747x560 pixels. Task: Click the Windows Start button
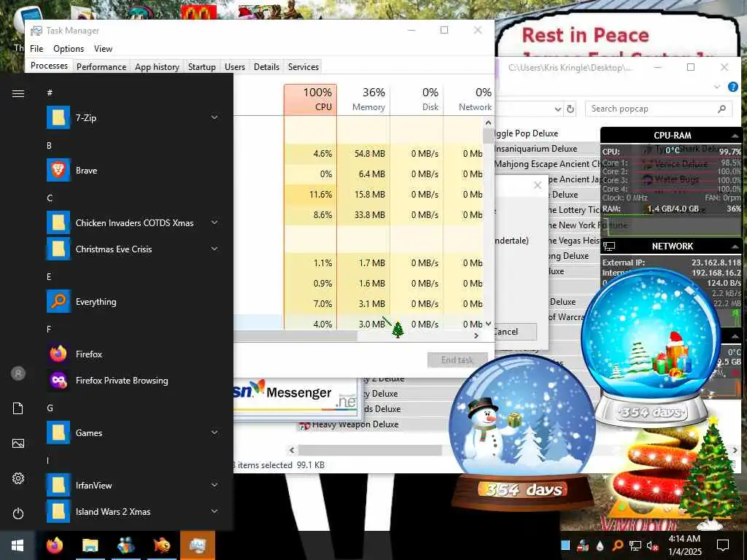pyautogui.click(x=18, y=545)
